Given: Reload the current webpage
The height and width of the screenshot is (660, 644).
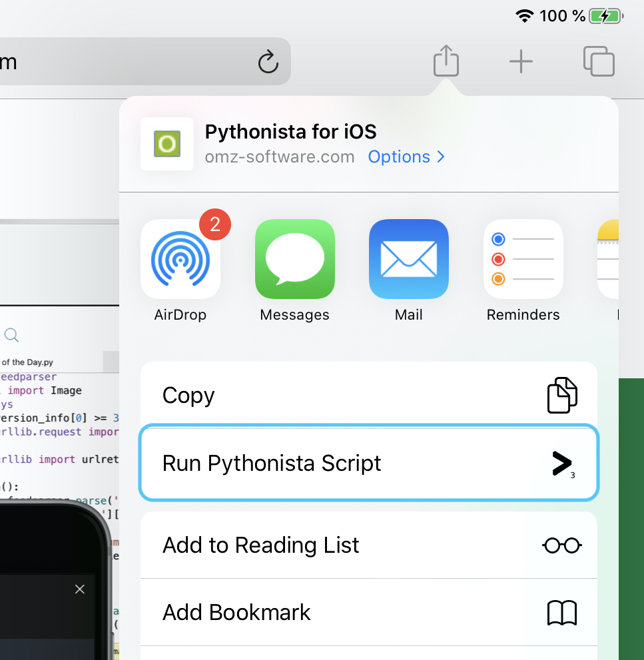Looking at the screenshot, I should tap(268, 61).
